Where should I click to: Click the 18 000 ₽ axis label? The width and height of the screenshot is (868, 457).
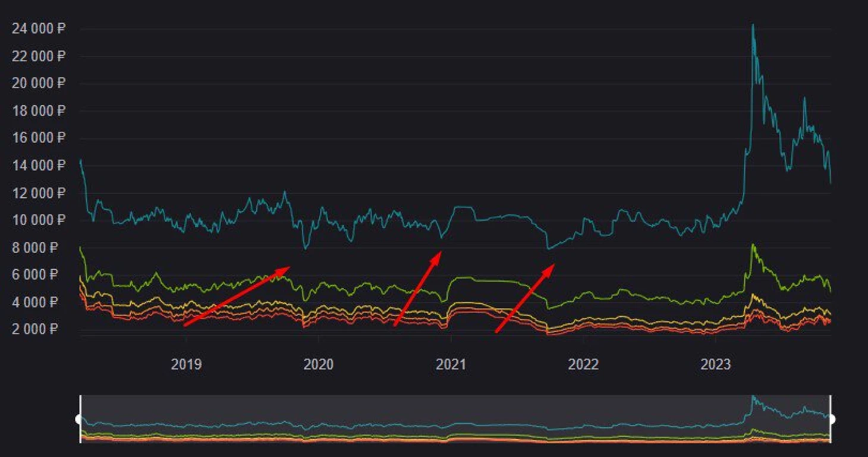(39, 111)
